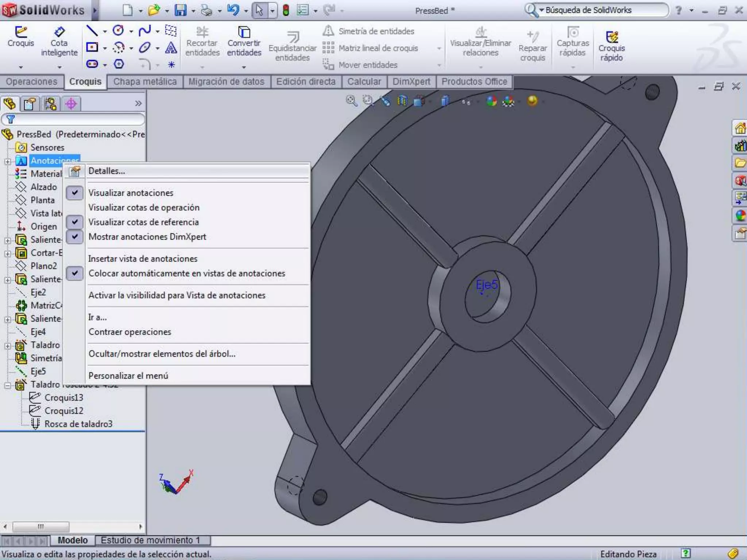
Task: Switch to the Operaciones tab
Action: (31, 82)
